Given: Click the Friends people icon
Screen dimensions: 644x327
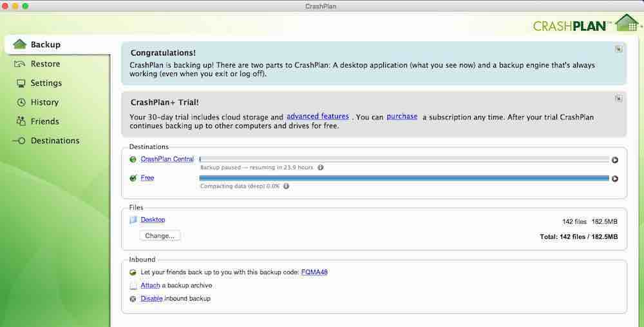Looking at the screenshot, I should [21, 121].
